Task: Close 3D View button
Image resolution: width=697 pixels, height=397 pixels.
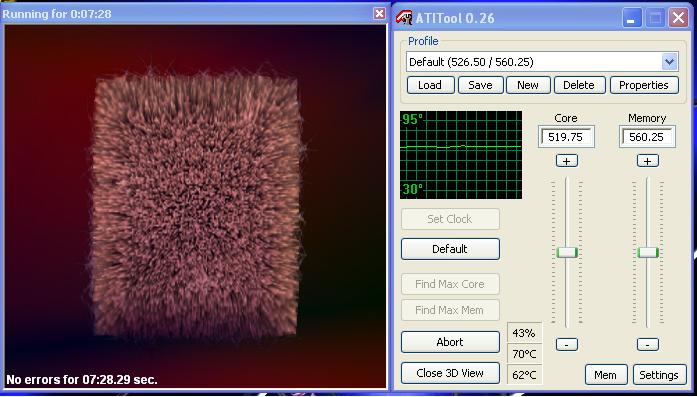Action: 450,373
